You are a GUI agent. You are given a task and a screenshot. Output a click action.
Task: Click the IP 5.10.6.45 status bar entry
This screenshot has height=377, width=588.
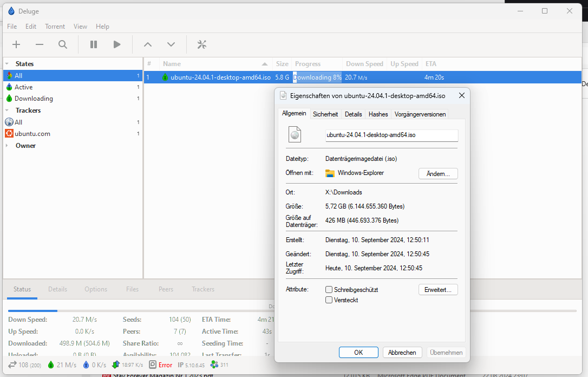tap(191, 365)
